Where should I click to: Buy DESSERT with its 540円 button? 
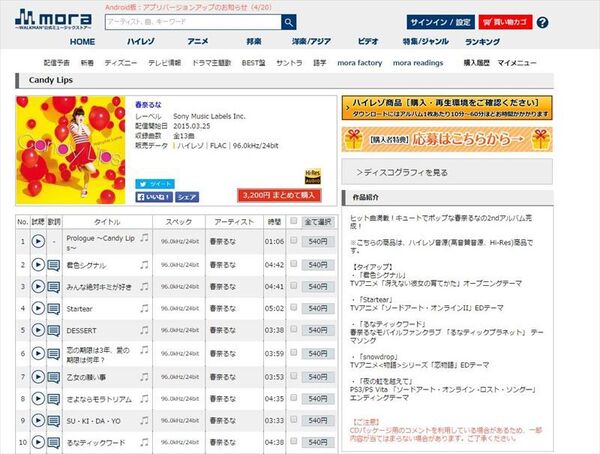(x=318, y=330)
